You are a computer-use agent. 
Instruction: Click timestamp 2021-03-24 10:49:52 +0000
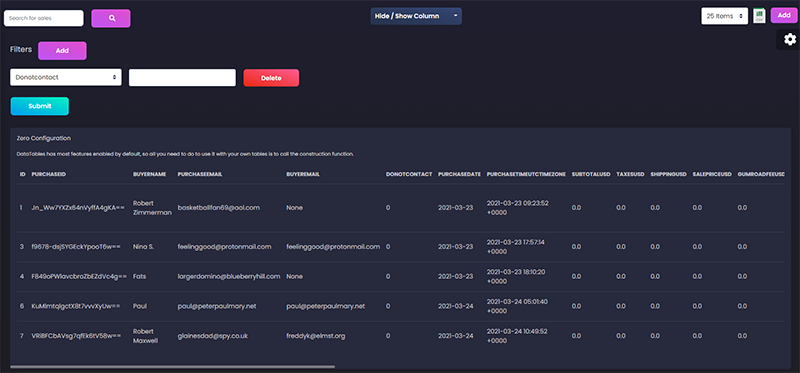[517, 336]
